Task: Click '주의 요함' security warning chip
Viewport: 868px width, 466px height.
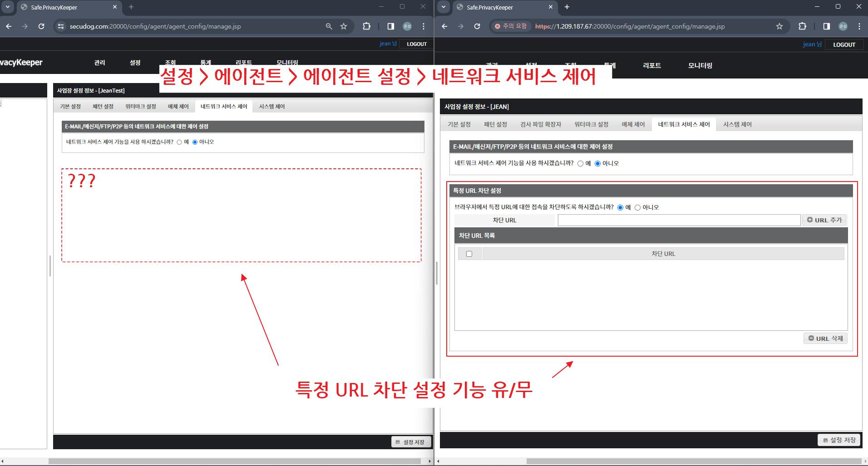Action: (511, 26)
